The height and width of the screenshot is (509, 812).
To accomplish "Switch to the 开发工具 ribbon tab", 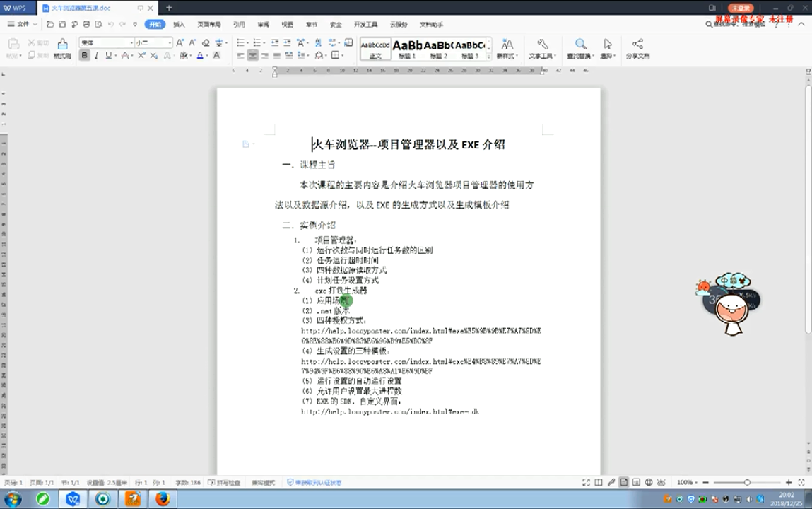I will 365,24.
